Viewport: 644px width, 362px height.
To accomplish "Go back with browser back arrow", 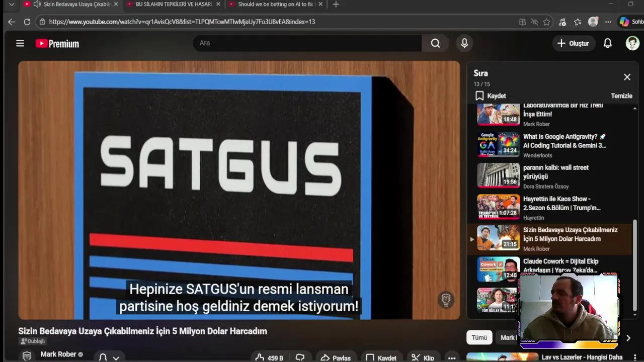I will [12, 22].
